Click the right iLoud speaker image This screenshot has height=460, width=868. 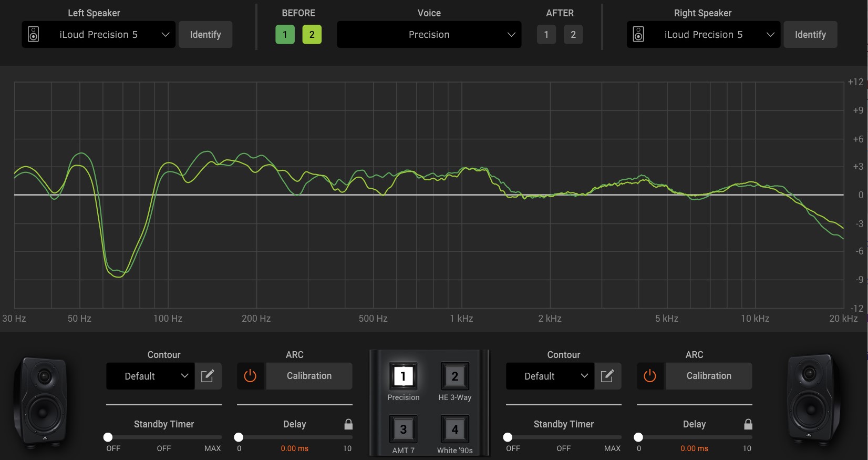813,401
